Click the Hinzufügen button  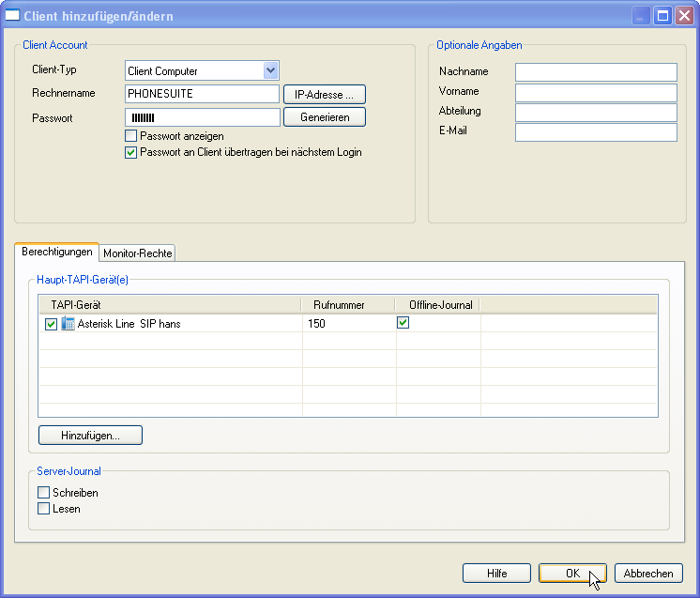tap(90, 436)
